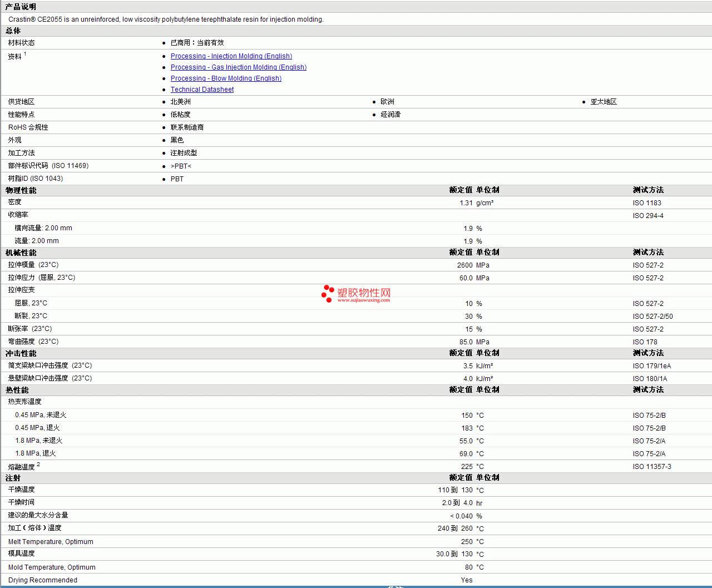
Task: Click the 热性能 section header
Action: (17, 390)
